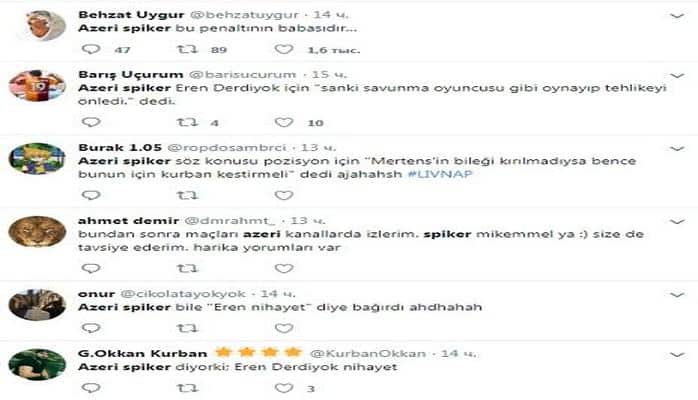Expand the menu arrow on Burak 1.05's tweet
Viewport: 698px width, 400px height.
pos(677,149)
